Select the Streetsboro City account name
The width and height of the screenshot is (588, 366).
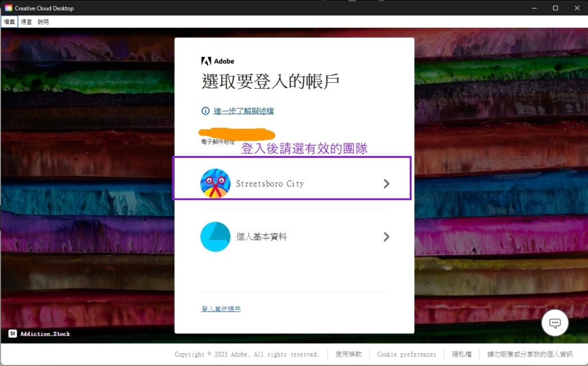click(x=270, y=184)
